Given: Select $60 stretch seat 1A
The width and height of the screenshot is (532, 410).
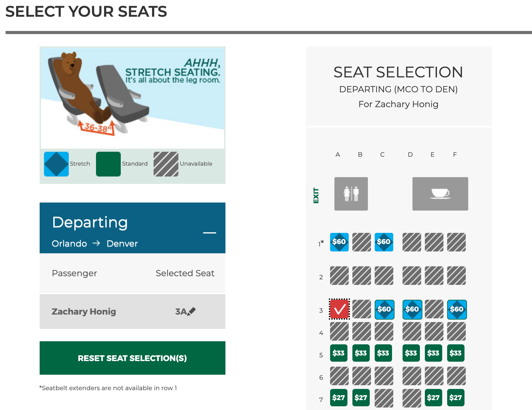Looking at the screenshot, I should pos(339,242).
